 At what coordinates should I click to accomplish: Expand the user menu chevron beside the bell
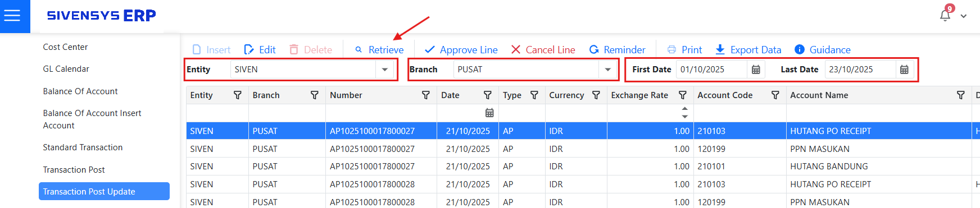click(x=964, y=16)
